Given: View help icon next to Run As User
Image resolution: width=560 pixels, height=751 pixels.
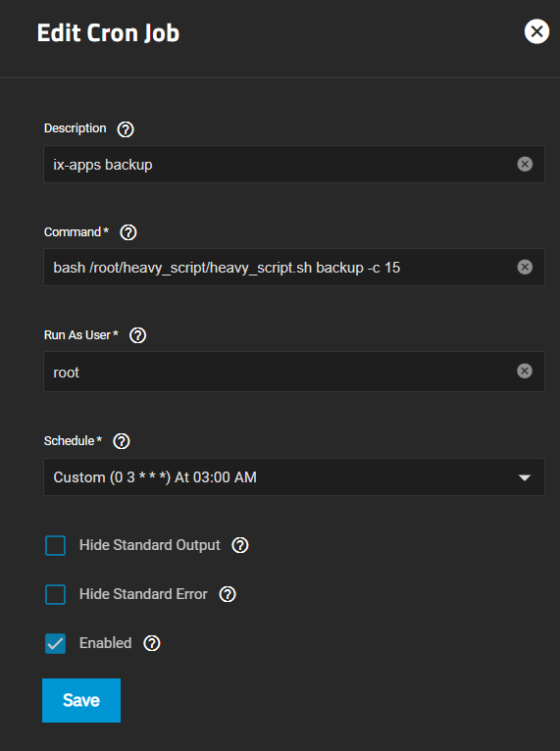Looking at the screenshot, I should click(138, 335).
